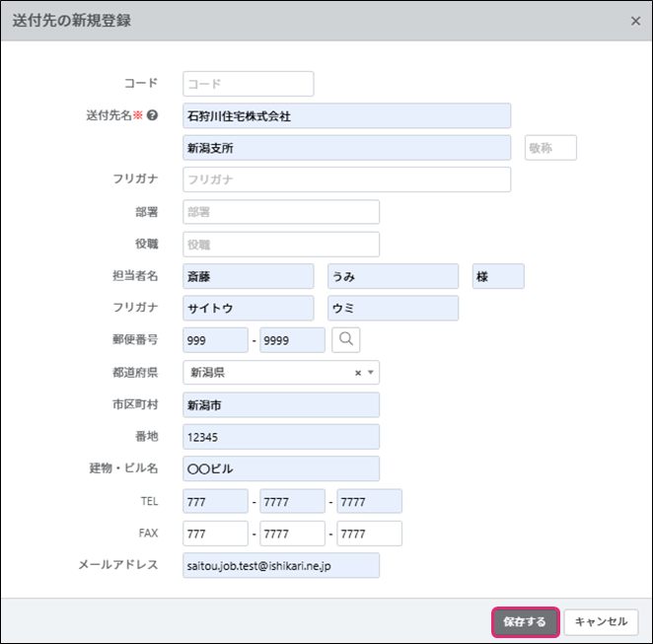Viewport: 653px width, 644px height.
Task: Click the postal code search magnifier icon
Action: (346, 339)
